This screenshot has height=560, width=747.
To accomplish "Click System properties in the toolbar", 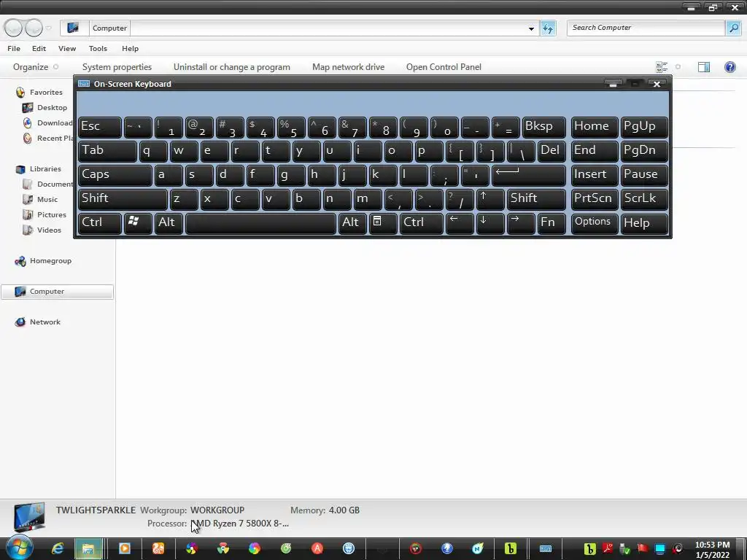I will [x=117, y=67].
